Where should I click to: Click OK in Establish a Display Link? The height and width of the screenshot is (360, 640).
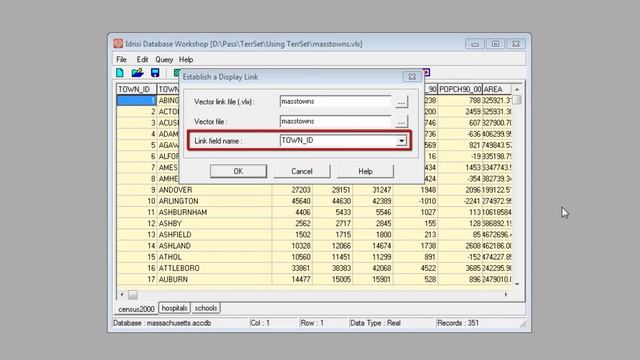click(x=238, y=171)
